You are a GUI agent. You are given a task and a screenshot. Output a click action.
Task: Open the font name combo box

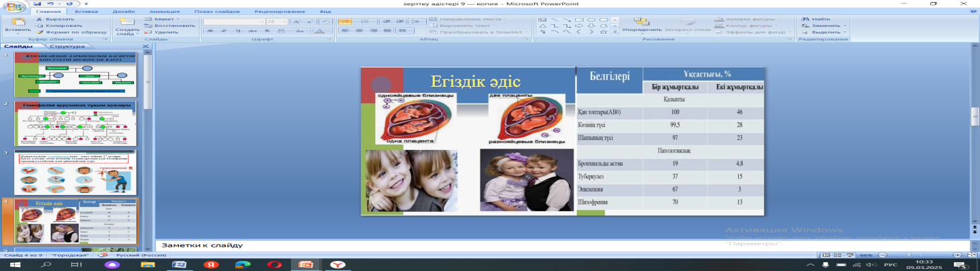point(234,22)
